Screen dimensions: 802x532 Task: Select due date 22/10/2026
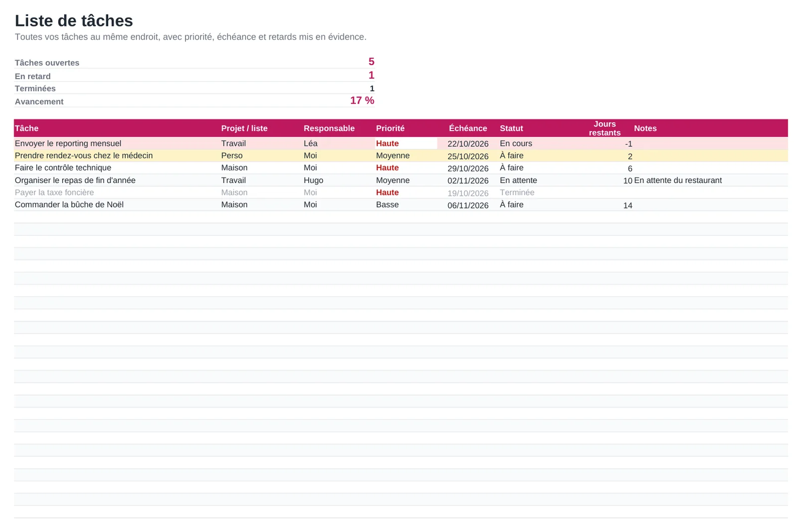pyautogui.click(x=468, y=144)
